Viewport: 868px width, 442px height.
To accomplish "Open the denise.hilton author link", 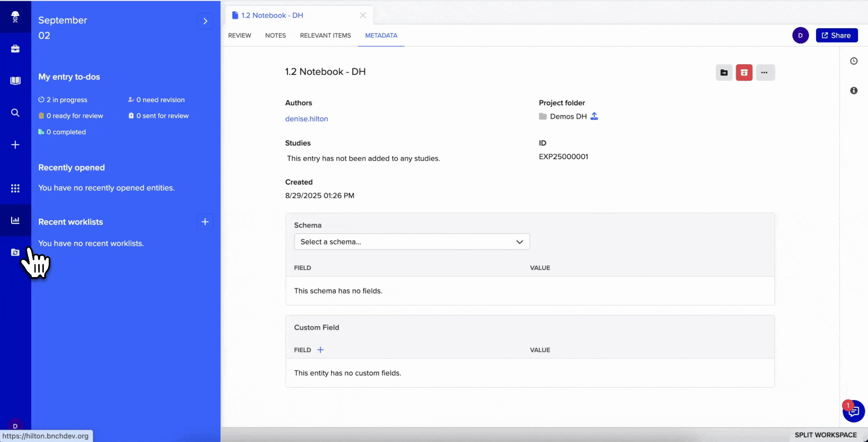I will (x=306, y=119).
